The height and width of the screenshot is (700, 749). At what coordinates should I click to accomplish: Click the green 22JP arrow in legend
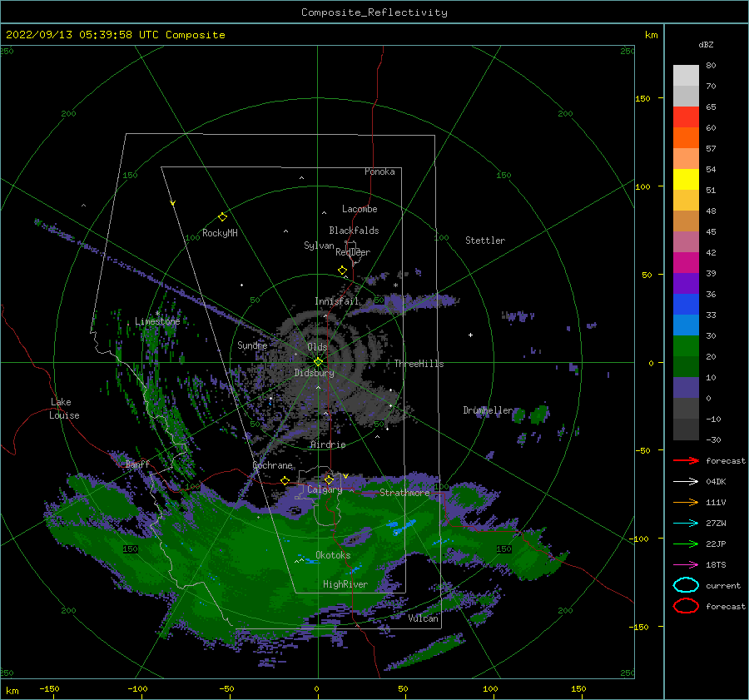pyautogui.click(x=686, y=544)
